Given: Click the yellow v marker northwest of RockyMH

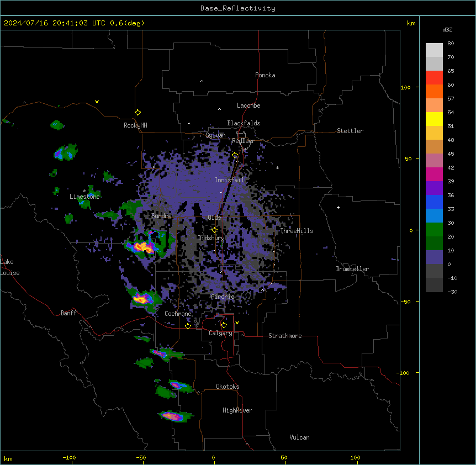Looking at the screenshot, I should tap(97, 102).
